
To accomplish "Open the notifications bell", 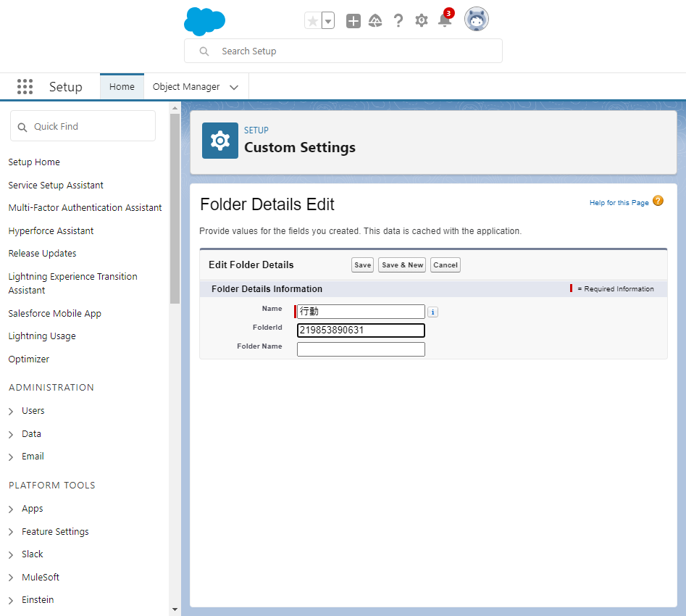I will click(x=444, y=21).
